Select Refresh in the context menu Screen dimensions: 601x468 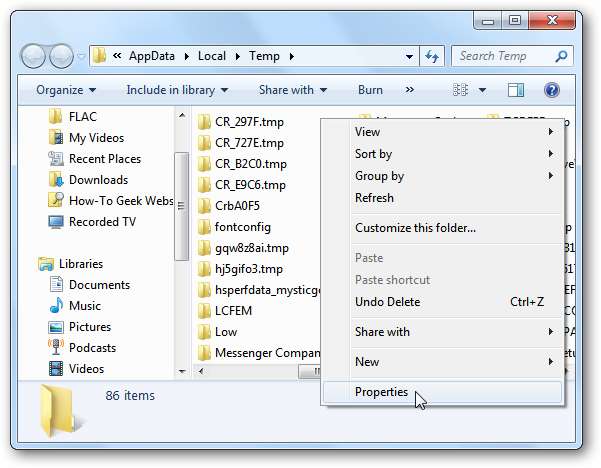pos(374,198)
